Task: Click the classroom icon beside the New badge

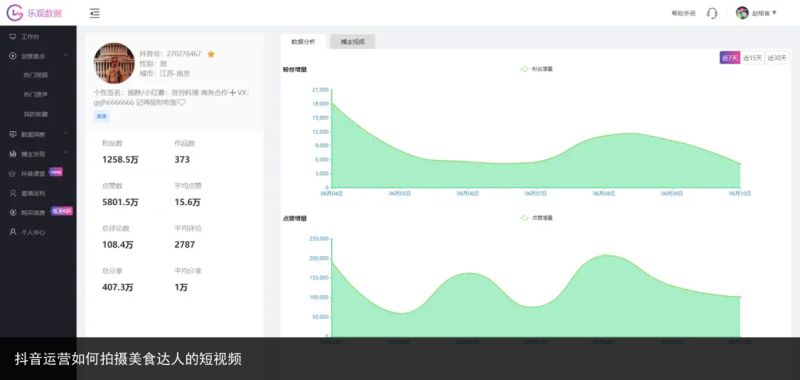Action: click(13, 173)
